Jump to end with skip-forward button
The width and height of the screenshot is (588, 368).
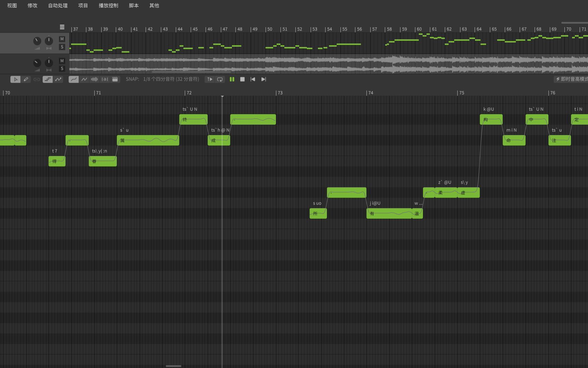tap(263, 80)
